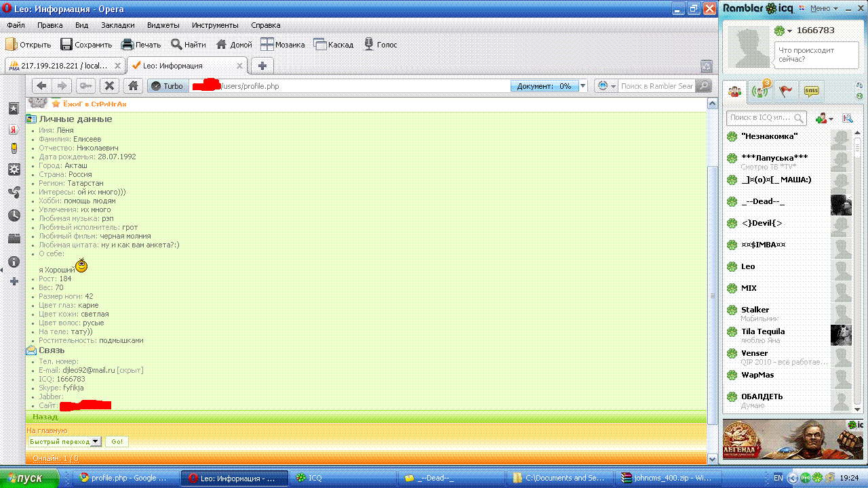
Task: Click the Домой house icon in main toolbar
Action: (222, 45)
